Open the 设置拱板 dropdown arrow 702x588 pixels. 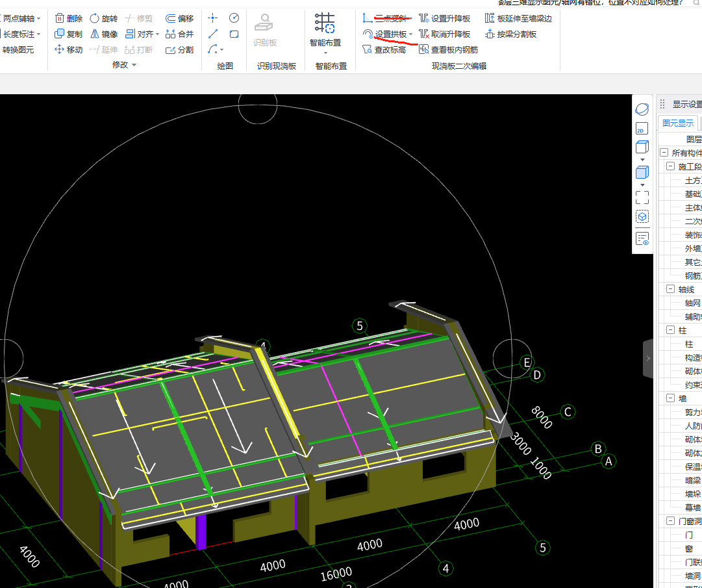410,34
